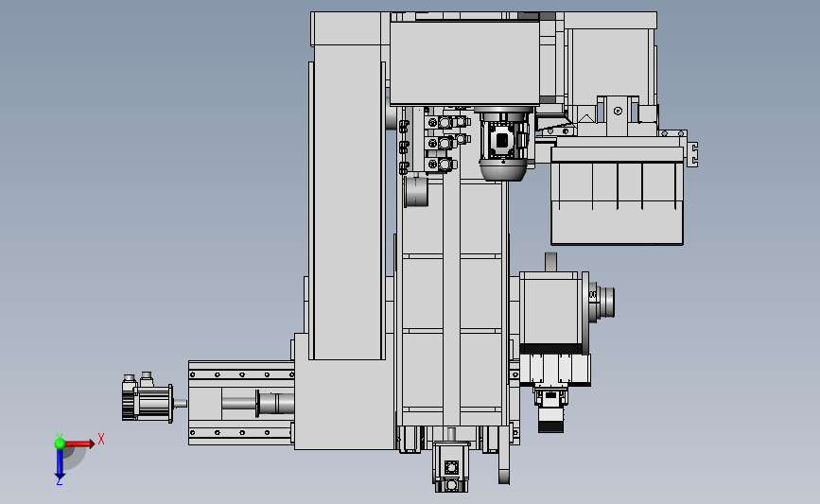Select the small motor beneath the spindle head
Screen dimensions: 820x504
[550, 408]
